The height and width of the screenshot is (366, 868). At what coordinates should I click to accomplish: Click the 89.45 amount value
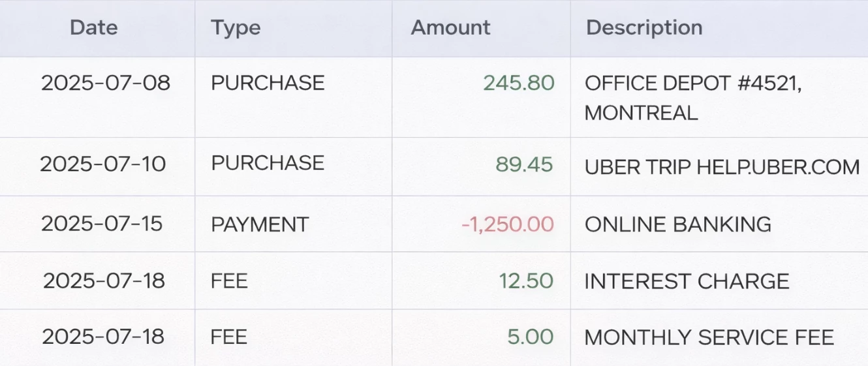point(524,164)
